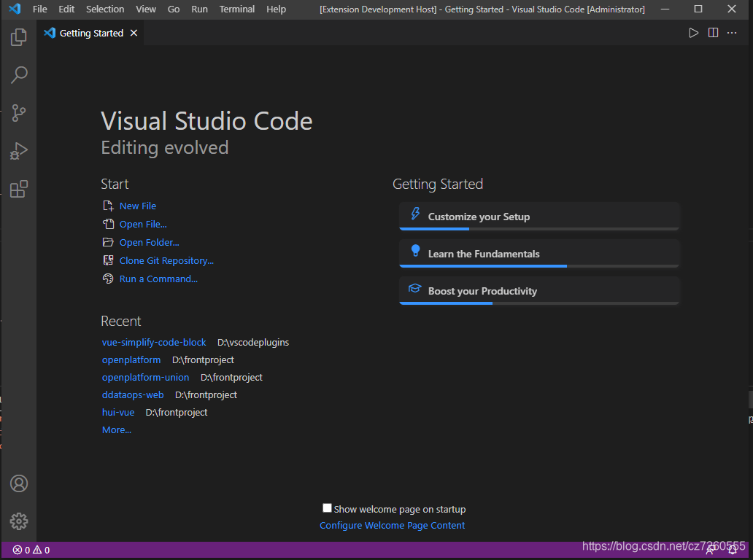Click the New File link
The width and height of the screenshot is (753, 560).
pos(138,206)
